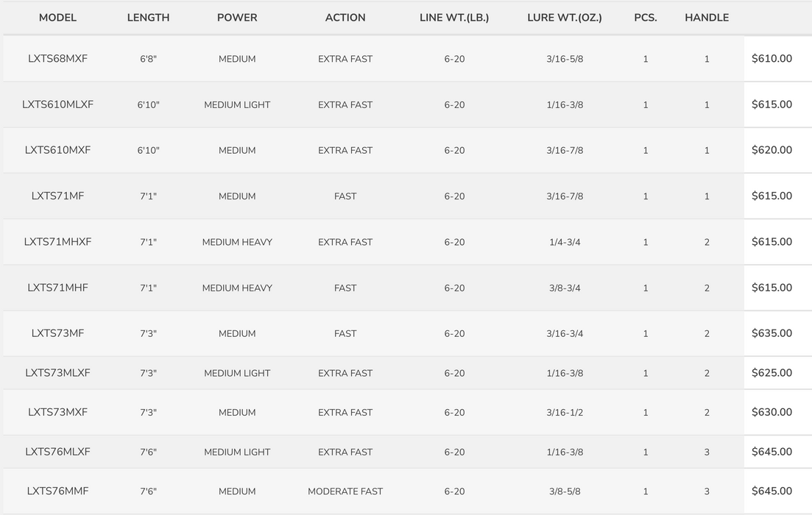Click the $610.00 price
812x515 pixels.
(772, 59)
